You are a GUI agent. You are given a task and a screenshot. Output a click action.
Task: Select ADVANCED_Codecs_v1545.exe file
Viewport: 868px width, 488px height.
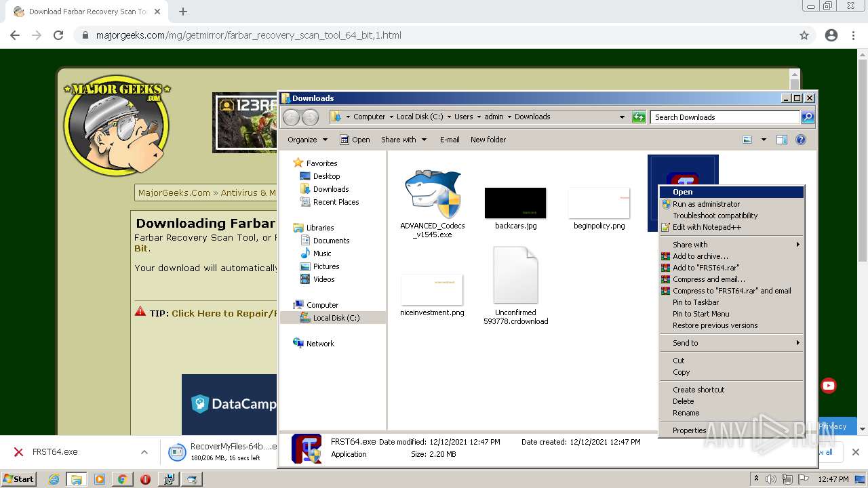click(x=433, y=203)
